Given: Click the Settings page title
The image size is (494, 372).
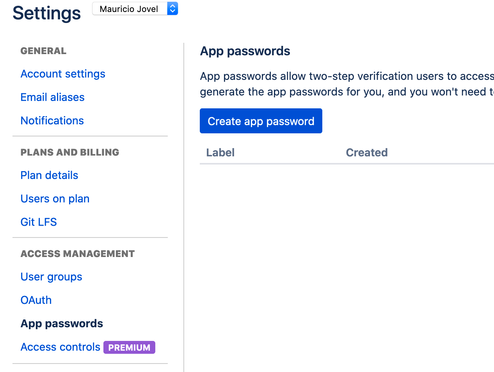Looking at the screenshot, I should coord(47,13).
